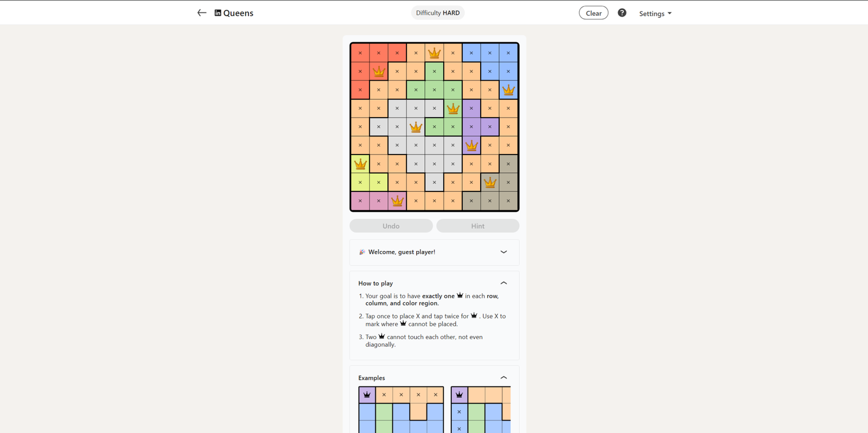Viewport: 868px width, 433px height.
Task: Open the Settings dropdown
Action: (655, 14)
